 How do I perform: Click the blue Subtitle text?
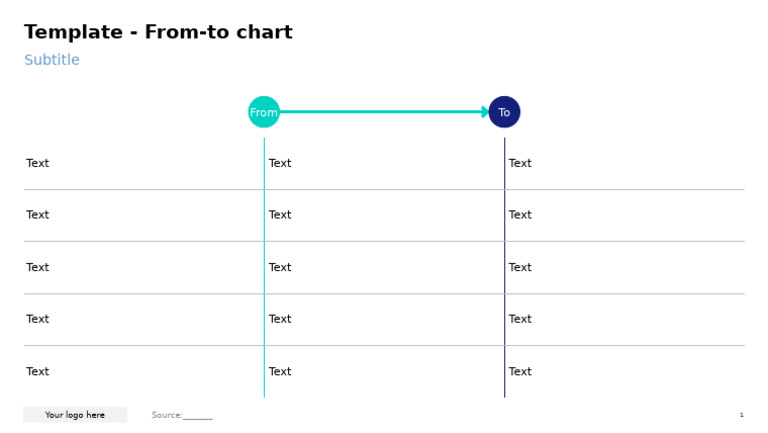[52, 60]
